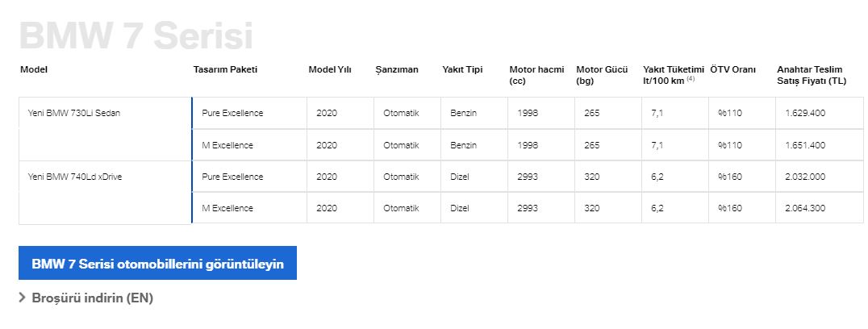Open the BMW 7 Serisi otomobillerini görüntüleyin button

tap(158, 263)
